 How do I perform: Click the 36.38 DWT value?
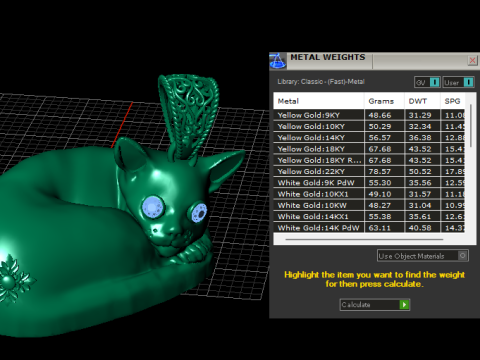(x=420, y=138)
